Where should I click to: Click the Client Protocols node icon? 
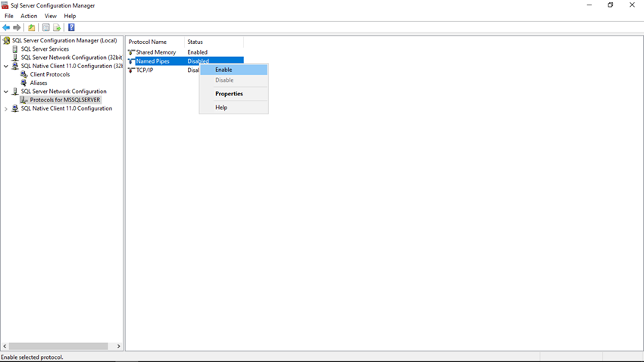23,74
